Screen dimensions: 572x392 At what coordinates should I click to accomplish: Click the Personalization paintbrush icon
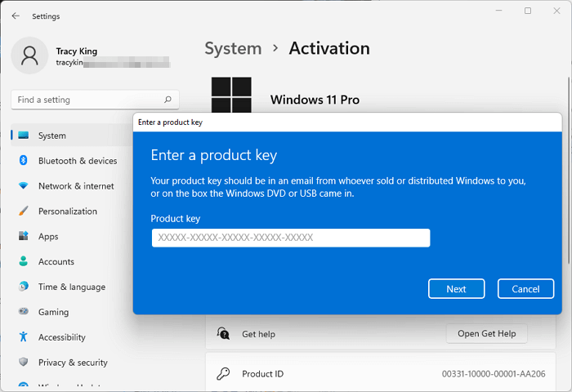(24, 211)
